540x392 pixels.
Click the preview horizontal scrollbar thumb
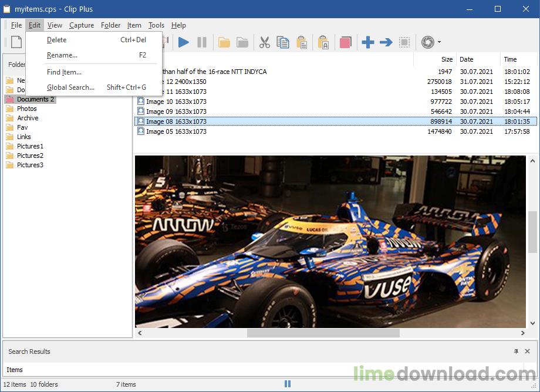[x=323, y=333]
